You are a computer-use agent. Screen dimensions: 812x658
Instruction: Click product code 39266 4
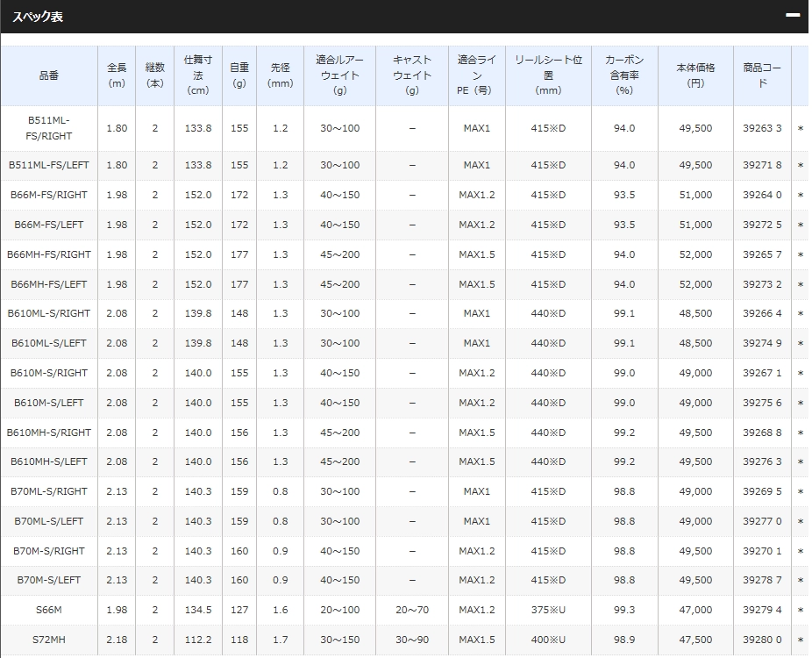(x=762, y=313)
